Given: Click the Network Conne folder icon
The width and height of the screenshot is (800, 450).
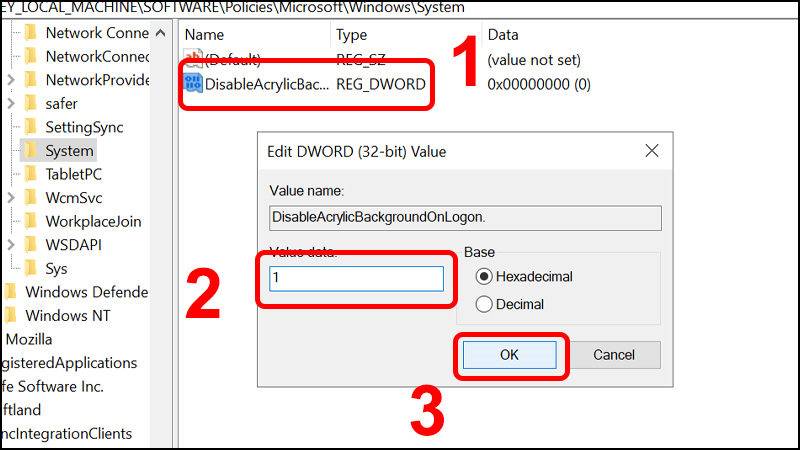Looking at the screenshot, I should (31, 33).
